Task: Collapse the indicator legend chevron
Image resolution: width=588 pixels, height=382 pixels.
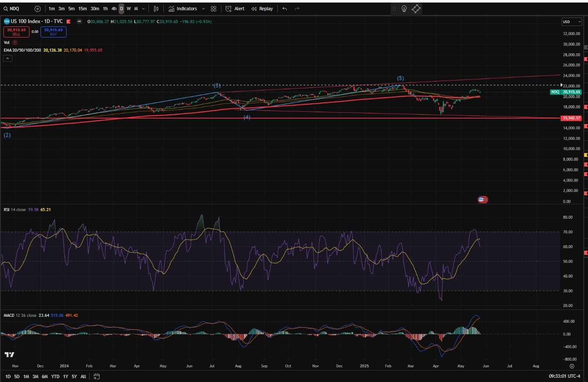Action: pyautogui.click(x=7, y=58)
